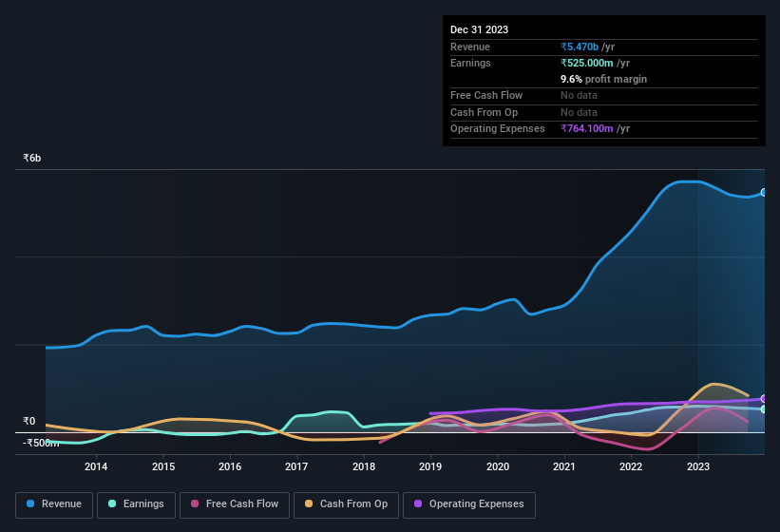Viewport: 780px width, 532px height.
Task: Click the ₹5.470b revenue value in tooltip
Action: click(580, 47)
